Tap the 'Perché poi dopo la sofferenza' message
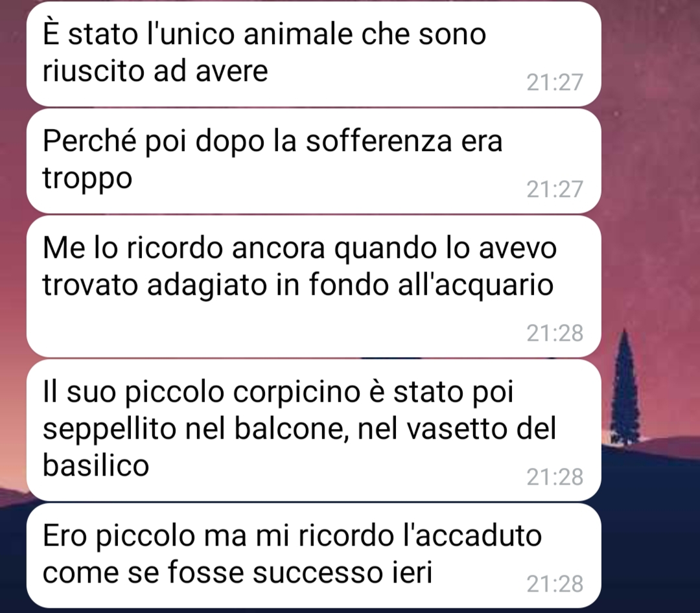The image size is (700, 613). point(314,161)
